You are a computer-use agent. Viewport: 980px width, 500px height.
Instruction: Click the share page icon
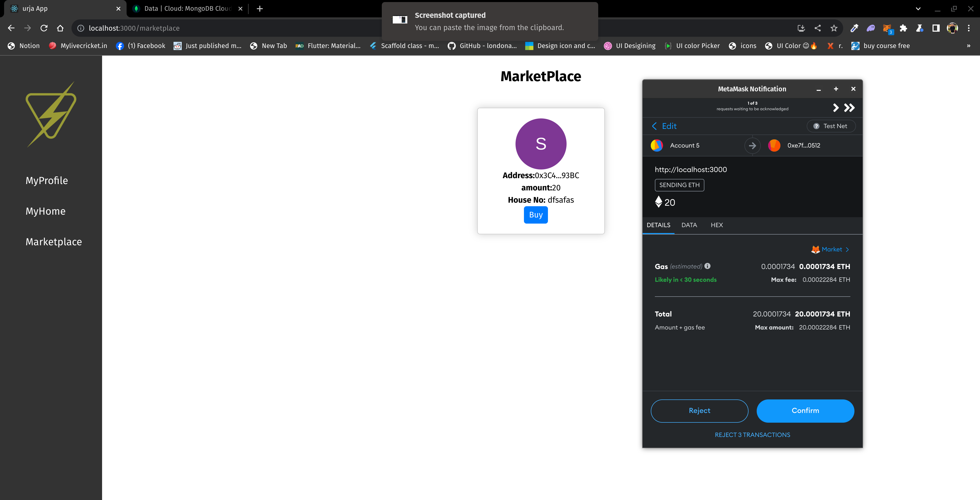click(x=817, y=28)
